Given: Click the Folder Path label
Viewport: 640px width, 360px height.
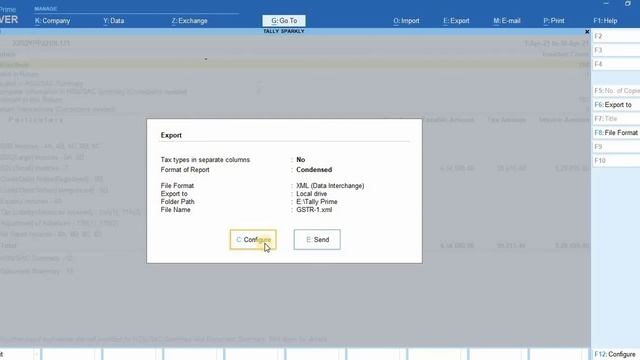Looking at the screenshot, I should click(178, 202).
